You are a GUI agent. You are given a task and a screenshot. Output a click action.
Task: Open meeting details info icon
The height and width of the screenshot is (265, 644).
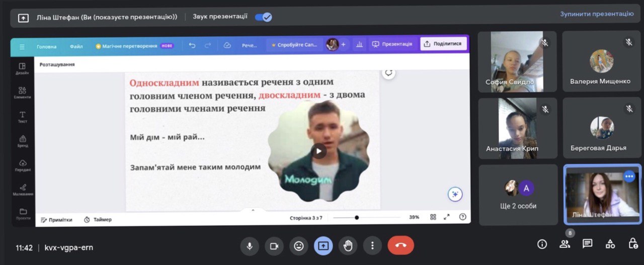pos(542,244)
